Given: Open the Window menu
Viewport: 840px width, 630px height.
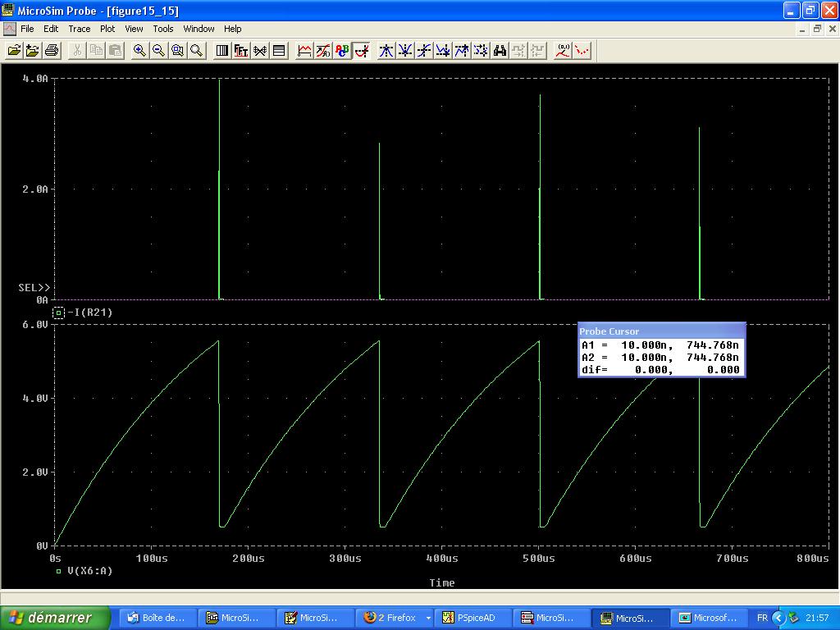Looking at the screenshot, I should [199, 29].
